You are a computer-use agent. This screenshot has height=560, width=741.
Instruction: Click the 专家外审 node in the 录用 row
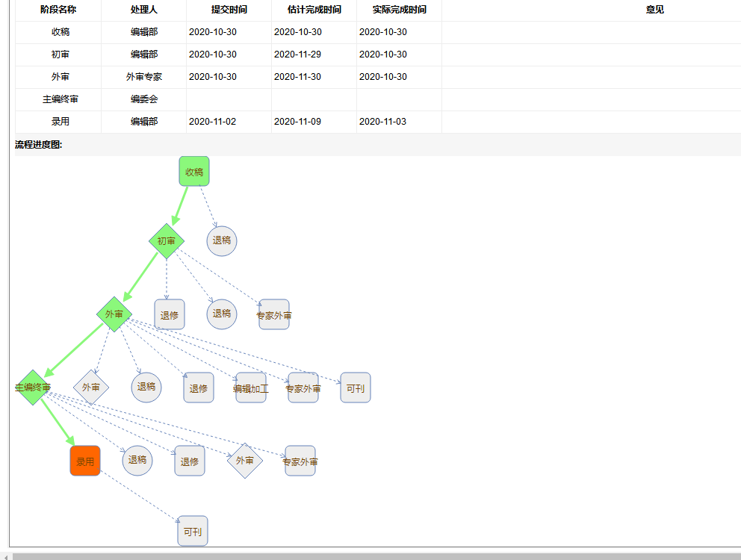tap(300, 461)
